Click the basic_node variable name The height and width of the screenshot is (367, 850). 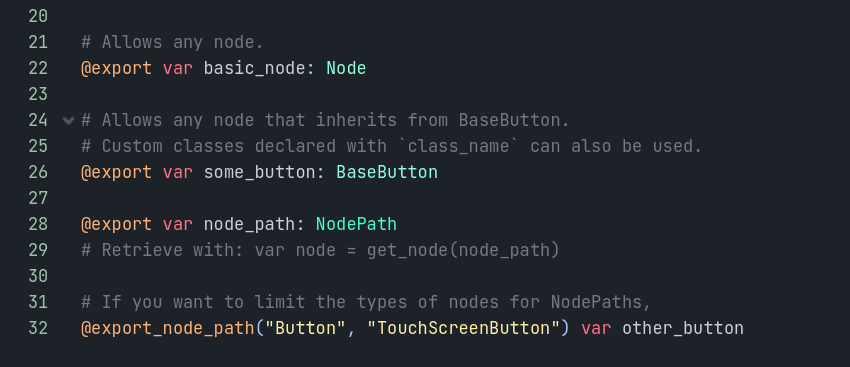pyautogui.click(x=255, y=69)
